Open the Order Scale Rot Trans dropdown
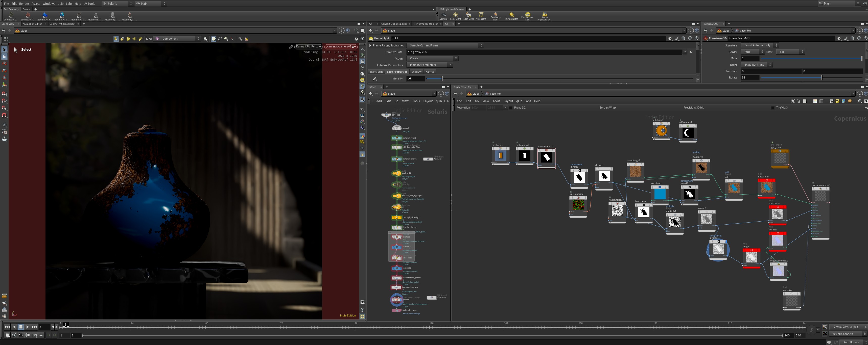The height and width of the screenshot is (345, 868). coord(757,65)
